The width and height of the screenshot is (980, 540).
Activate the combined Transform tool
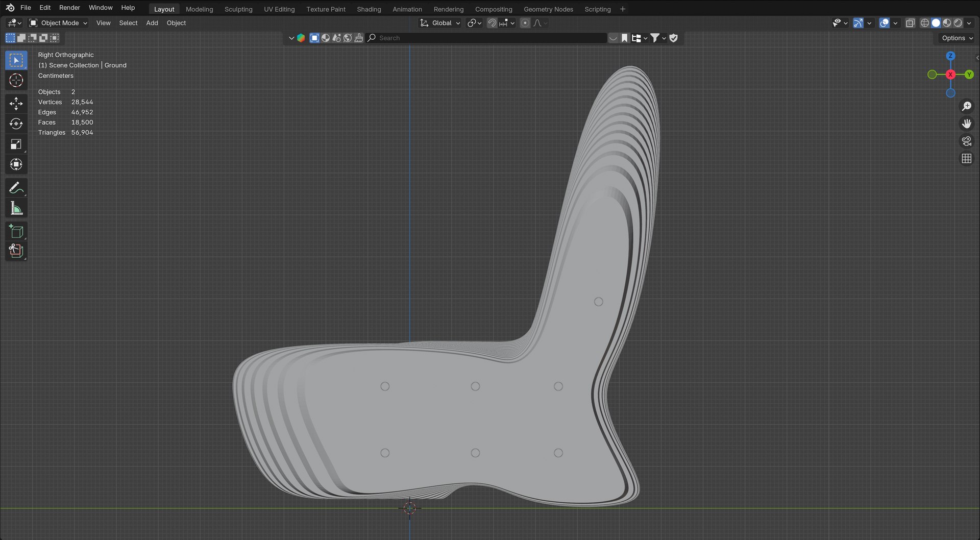[16, 164]
